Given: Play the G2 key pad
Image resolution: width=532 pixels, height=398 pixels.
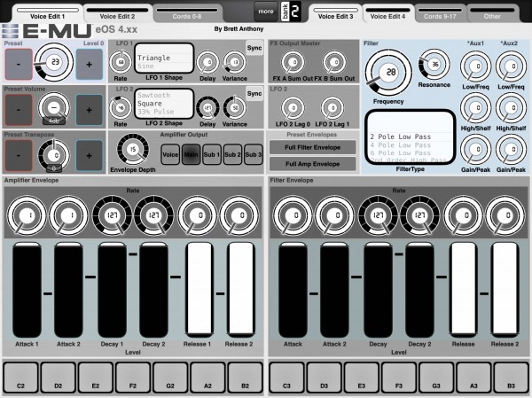Looking at the screenshot, I should coord(170,378).
